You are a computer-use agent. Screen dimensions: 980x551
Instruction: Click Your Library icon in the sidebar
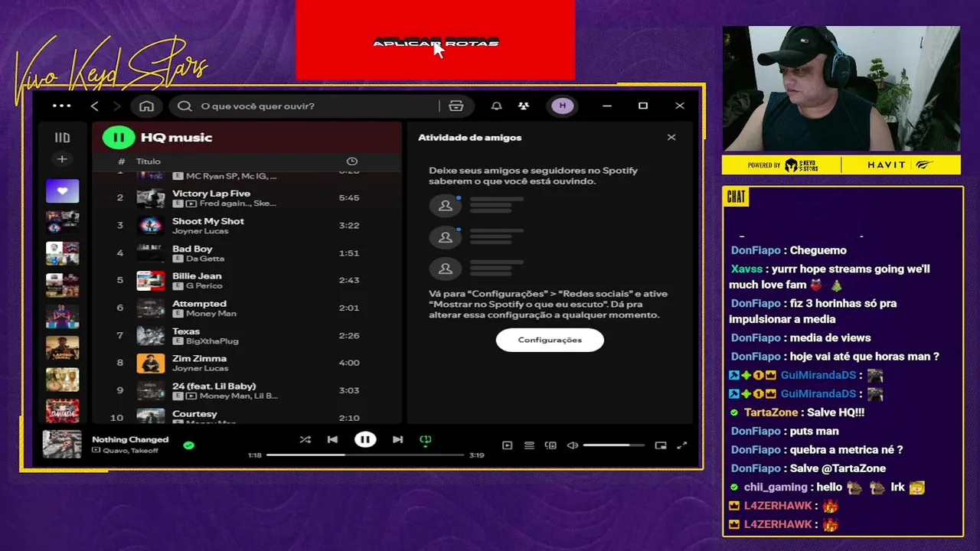(62, 138)
